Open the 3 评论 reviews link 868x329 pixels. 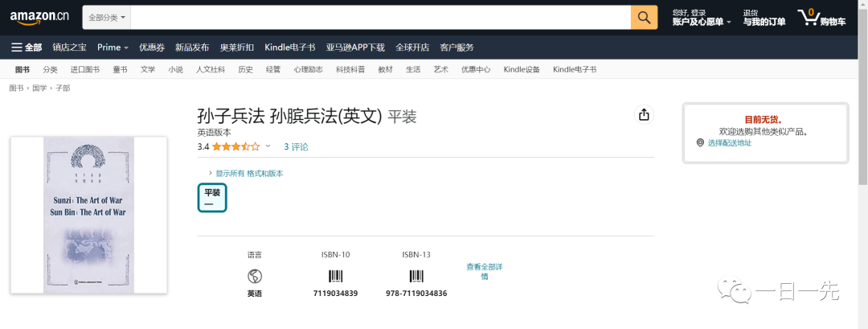(x=296, y=146)
